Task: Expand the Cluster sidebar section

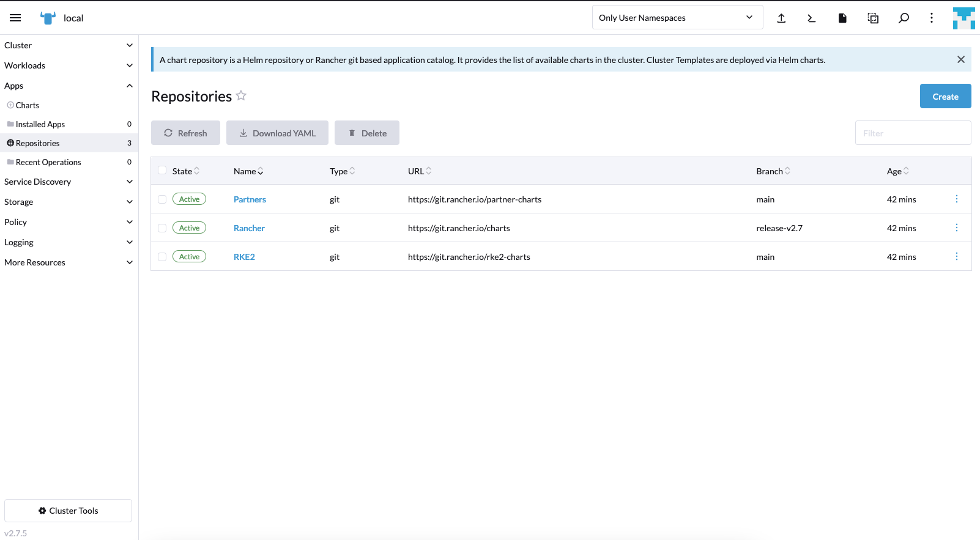Action: (x=69, y=45)
